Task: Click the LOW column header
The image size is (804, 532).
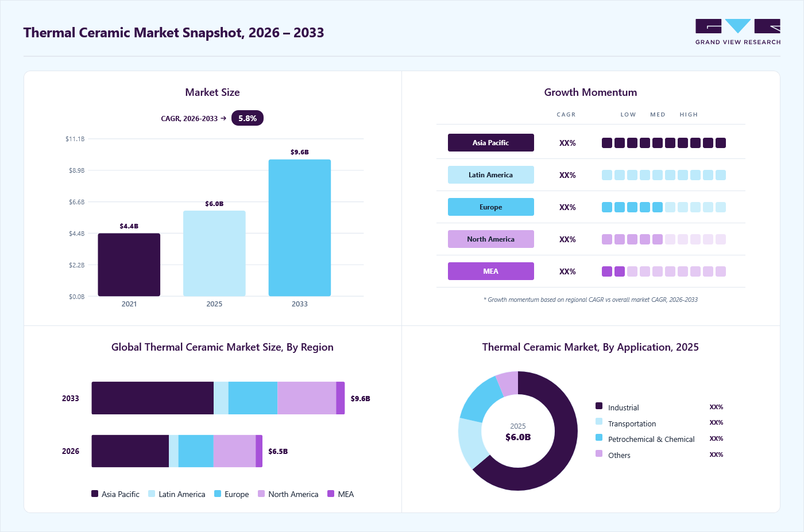Action: (x=628, y=115)
